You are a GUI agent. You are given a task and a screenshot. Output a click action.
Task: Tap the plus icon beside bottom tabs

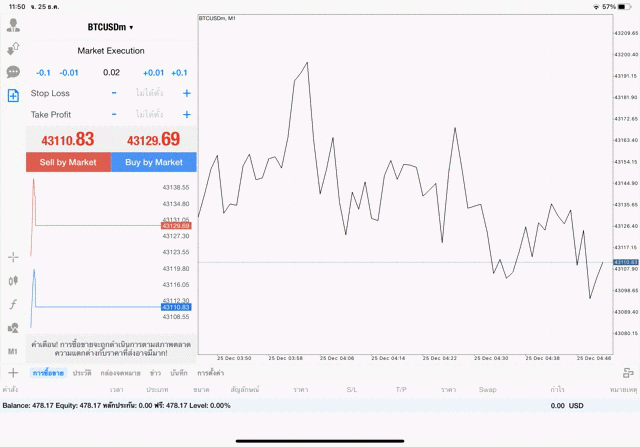[x=13, y=372]
